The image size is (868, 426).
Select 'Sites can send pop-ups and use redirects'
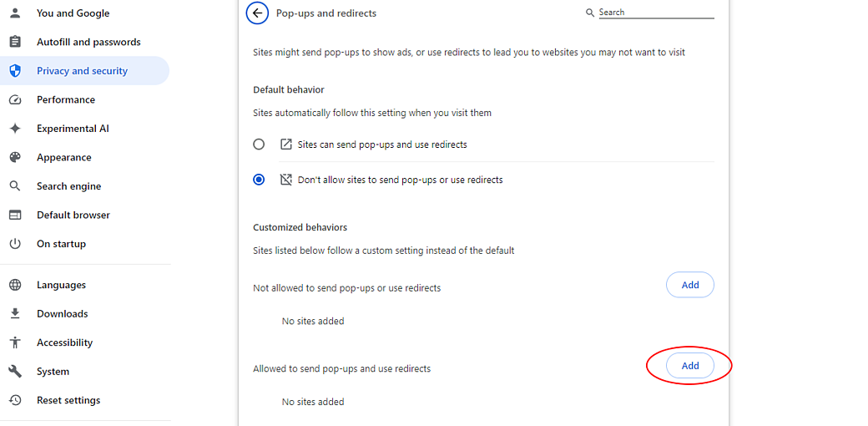tap(260, 145)
